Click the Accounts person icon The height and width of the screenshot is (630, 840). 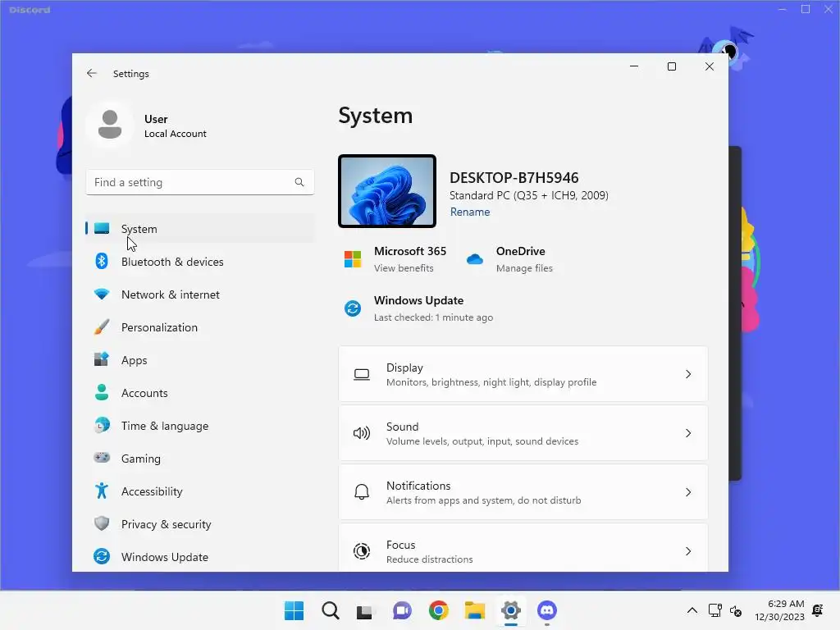pyautogui.click(x=102, y=393)
